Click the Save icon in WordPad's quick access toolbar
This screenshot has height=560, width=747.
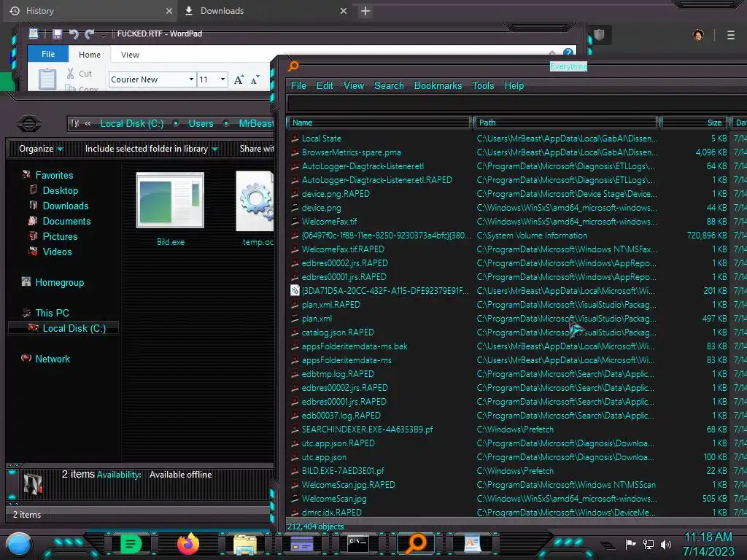coord(57,34)
